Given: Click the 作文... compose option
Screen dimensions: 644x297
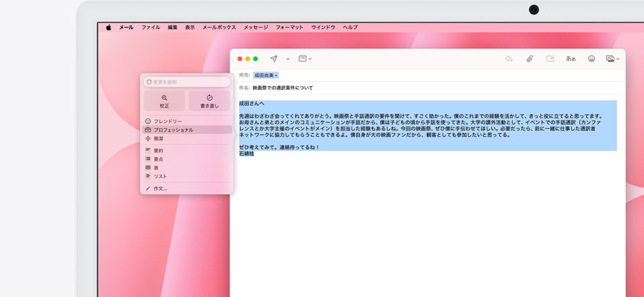Looking at the screenshot, I should (x=160, y=189).
